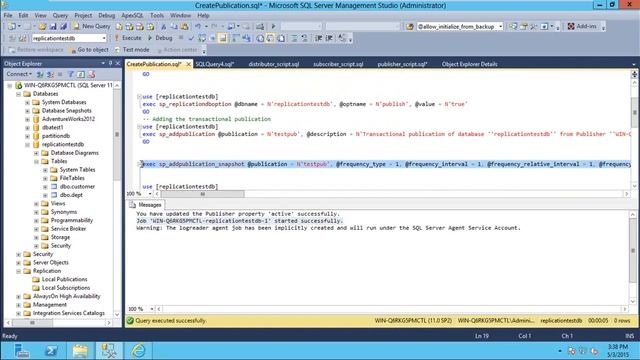Switch to the SQLQuery4.sql tab
This screenshot has height=360, width=640.
tap(215, 64)
